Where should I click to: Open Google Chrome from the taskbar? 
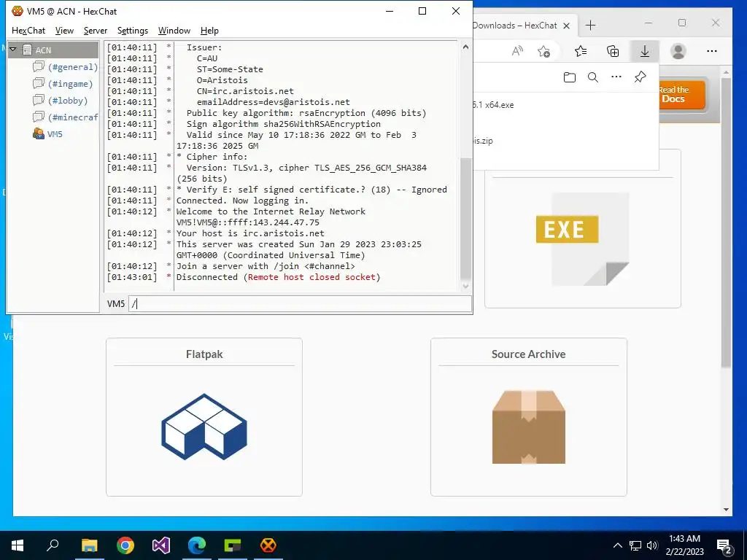click(x=125, y=545)
